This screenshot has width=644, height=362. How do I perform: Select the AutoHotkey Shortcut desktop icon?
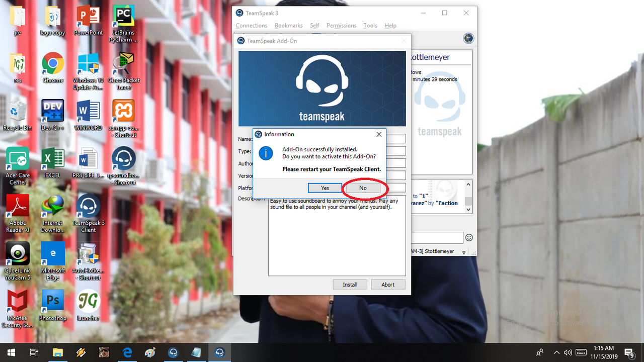tap(88, 260)
